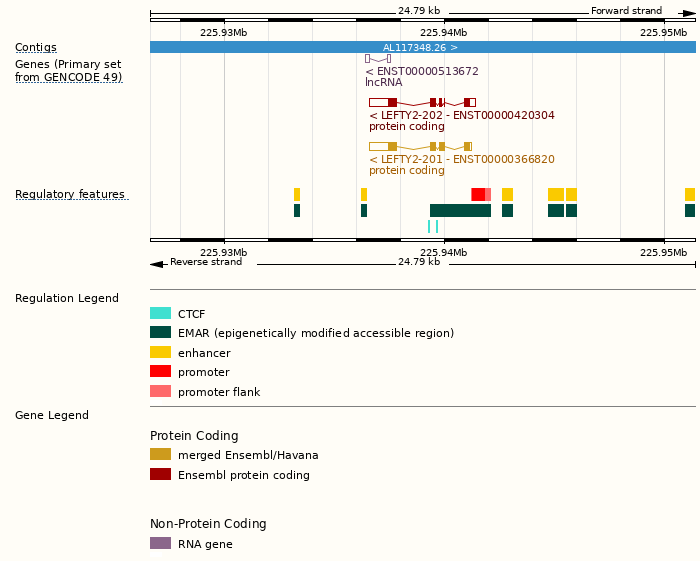Select the leftmost yellow enhancer block
The height and width of the screenshot is (561, 700).
click(x=297, y=194)
